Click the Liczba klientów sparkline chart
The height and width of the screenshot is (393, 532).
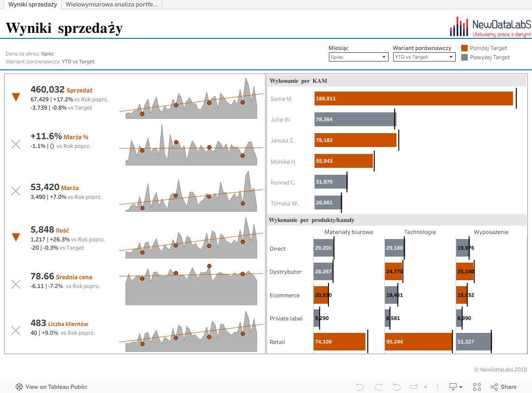[x=192, y=332]
